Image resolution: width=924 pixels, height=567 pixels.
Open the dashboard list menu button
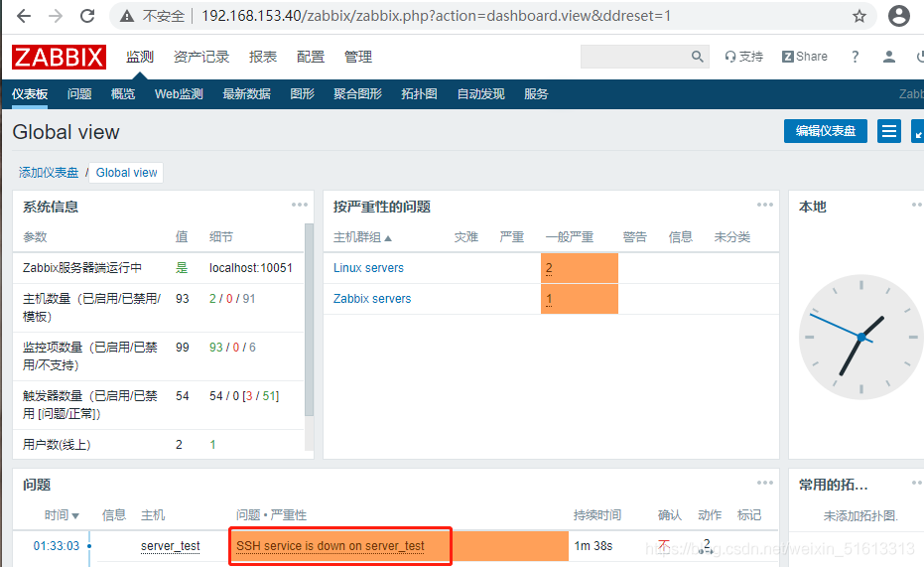889,131
